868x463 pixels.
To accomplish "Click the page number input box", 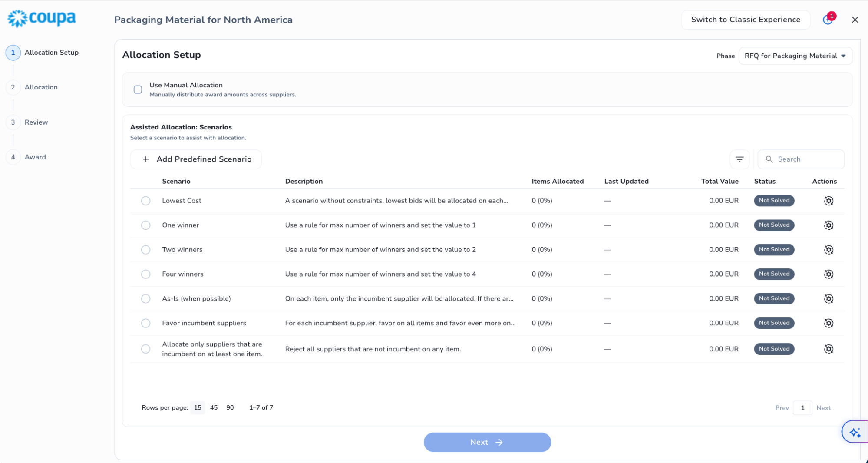I will click(x=802, y=408).
